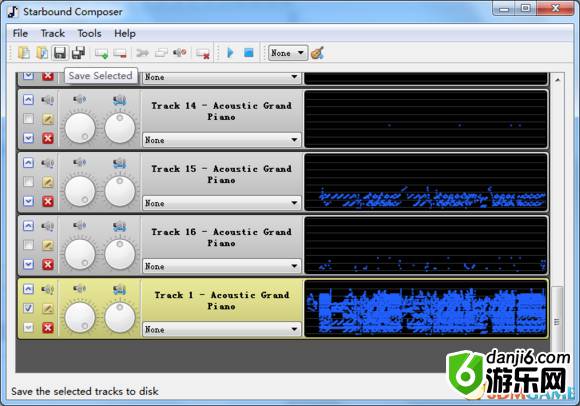Edit Track 1 using the pencil icon
This screenshot has height=406, width=580.
tap(48, 308)
